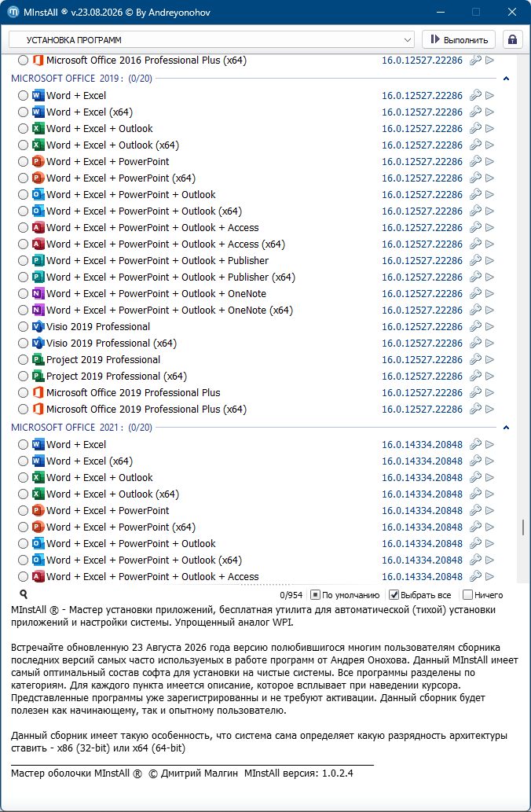Click 'Word + Excel + PowerPoint + Outlook + OneNote' 2019 text
This screenshot has height=812, width=531.
pos(156,294)
